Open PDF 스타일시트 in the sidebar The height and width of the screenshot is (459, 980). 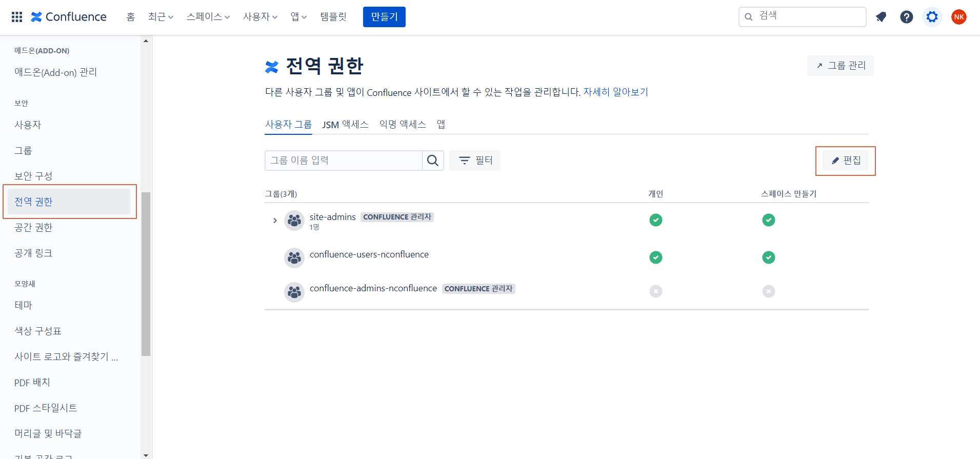[x=46, y=408]
